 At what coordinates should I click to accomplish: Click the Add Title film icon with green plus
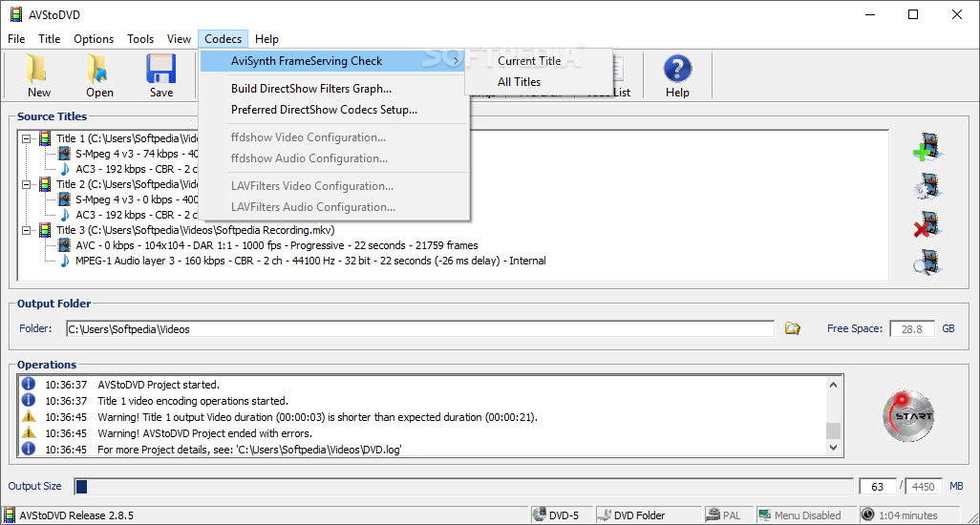(x=927, y=147)
